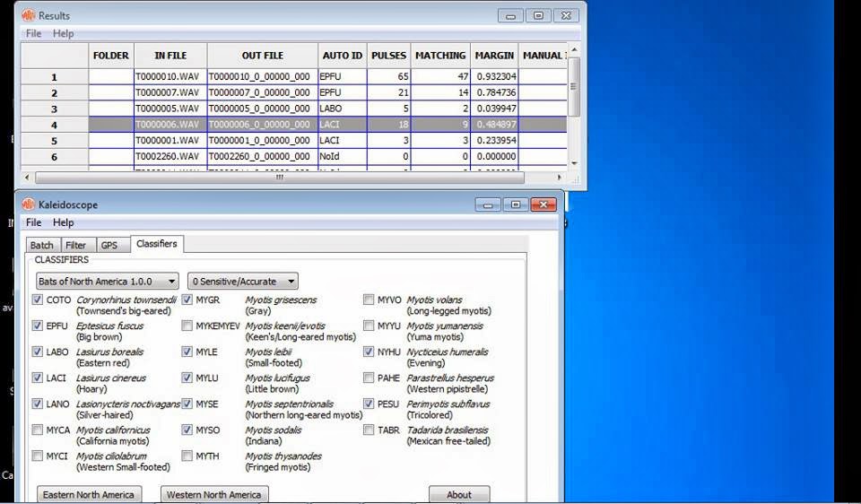
Task: Click the FOLDER column header
Action: (111, 56)
